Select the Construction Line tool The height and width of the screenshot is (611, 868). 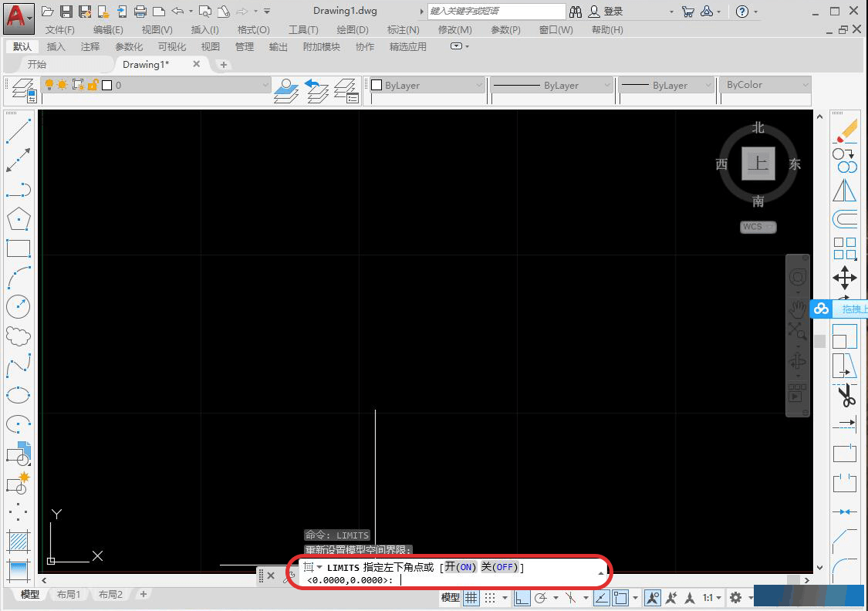pos(19,160)
